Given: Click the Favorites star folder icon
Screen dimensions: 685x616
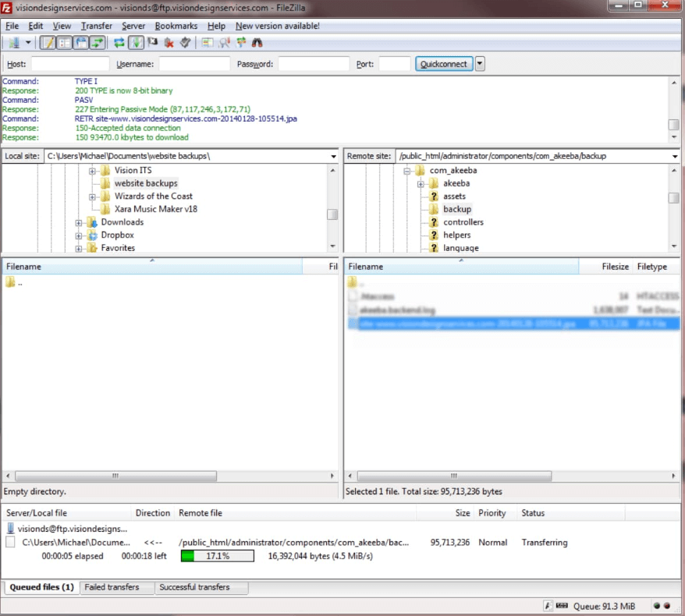Looking at the screenshot, I should 92,248.
